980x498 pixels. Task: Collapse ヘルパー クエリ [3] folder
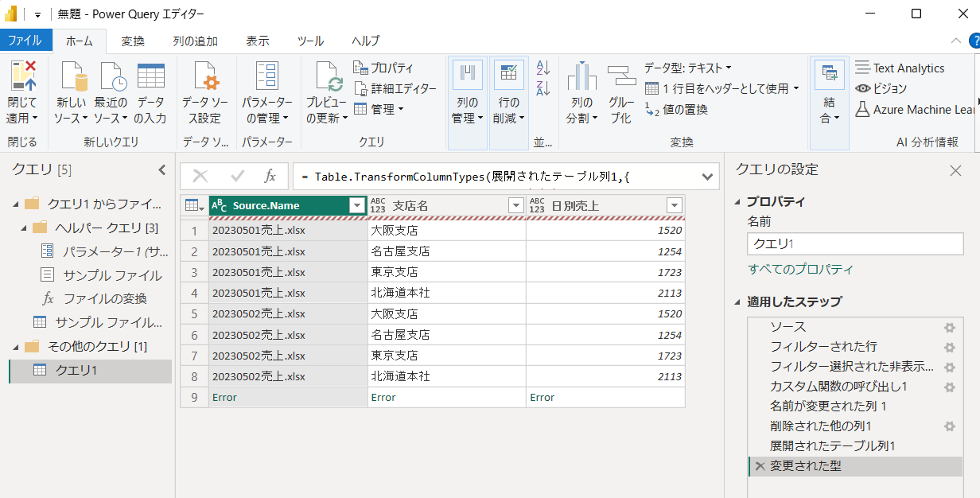tap(24, 228)
